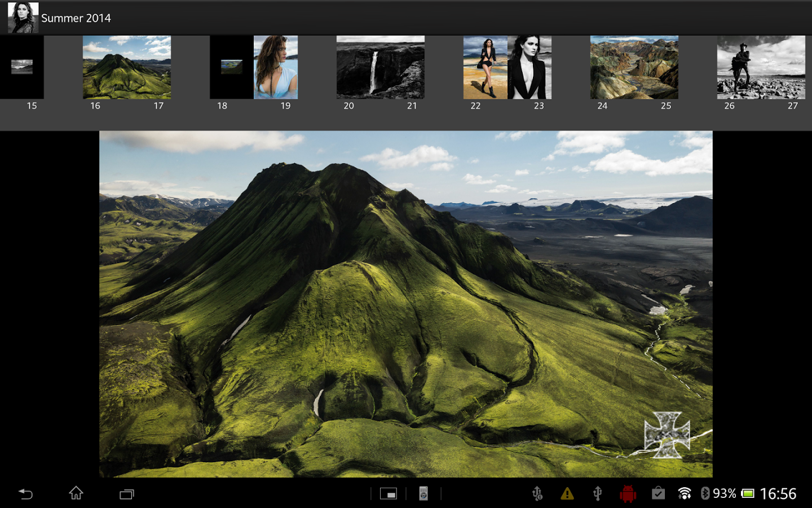Image resolution: width=812 pixels, height=508 pixels.
Task: Select the green mountain thumbnail labeled 16
Action: [x=127, y=67]
